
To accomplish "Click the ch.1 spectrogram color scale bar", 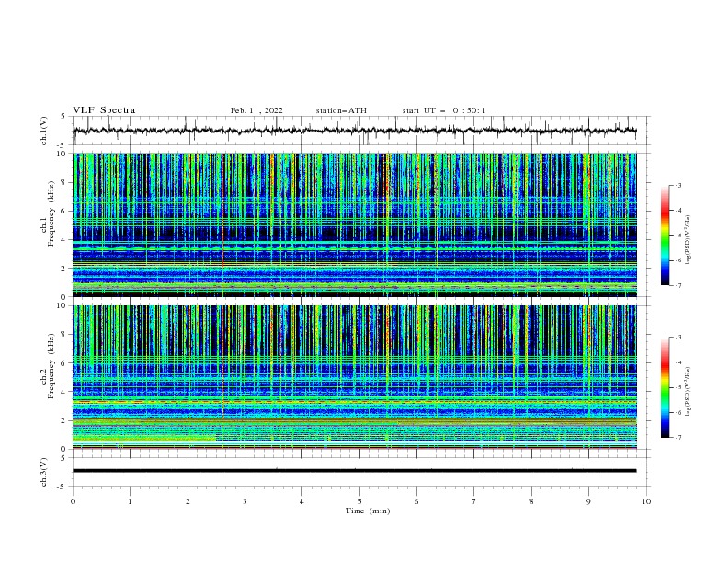I will (665, 236).
